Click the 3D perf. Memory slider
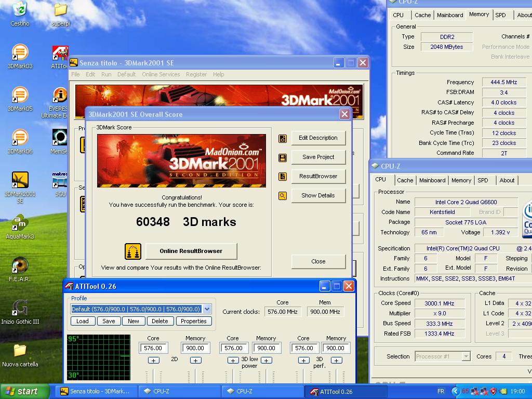The width and height of the screenshot is (532, 399). 336,376
